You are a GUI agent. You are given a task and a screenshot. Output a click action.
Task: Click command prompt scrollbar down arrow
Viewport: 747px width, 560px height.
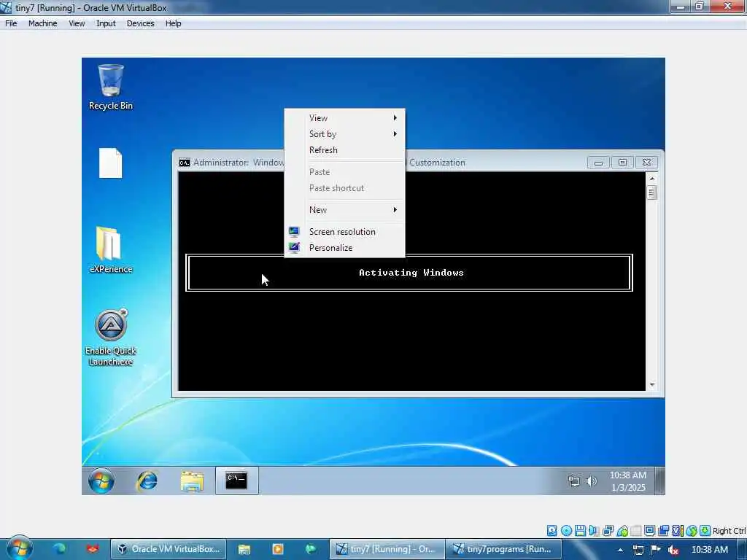[651, 385]
